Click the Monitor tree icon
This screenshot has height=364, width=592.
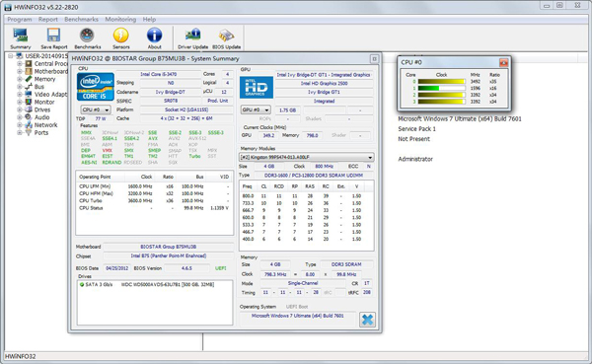coord(29,102)
